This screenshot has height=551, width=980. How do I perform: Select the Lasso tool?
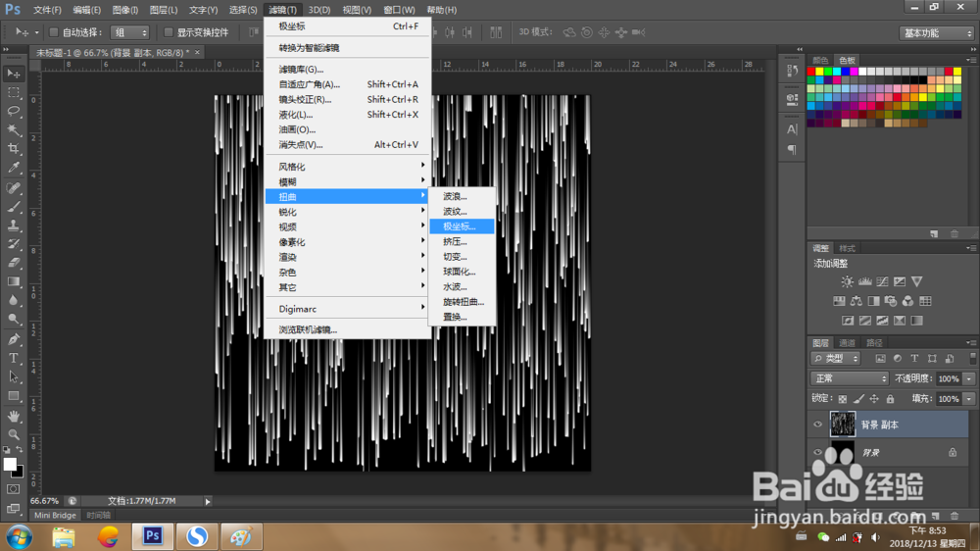[13, 112]
